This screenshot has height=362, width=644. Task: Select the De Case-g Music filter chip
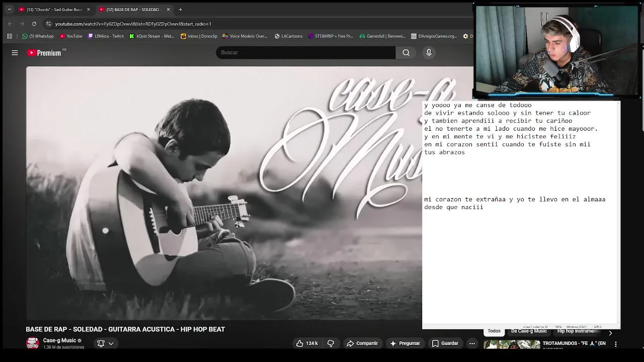[x=529, y=331]
